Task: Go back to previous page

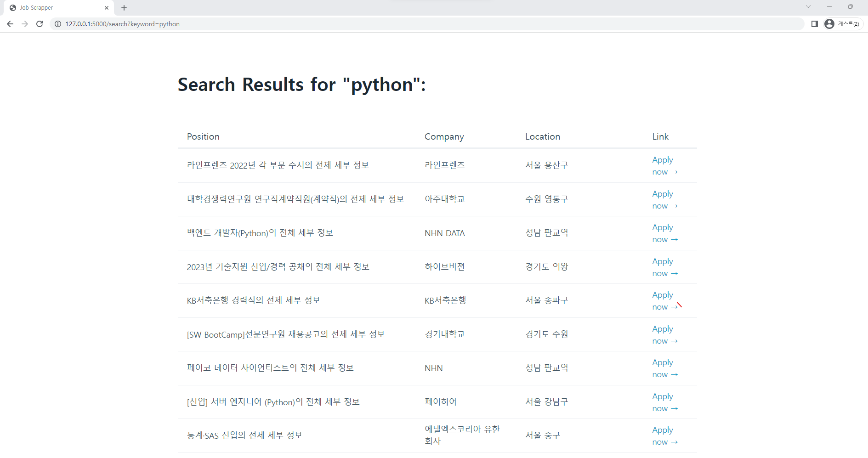Action: point(10,24)
